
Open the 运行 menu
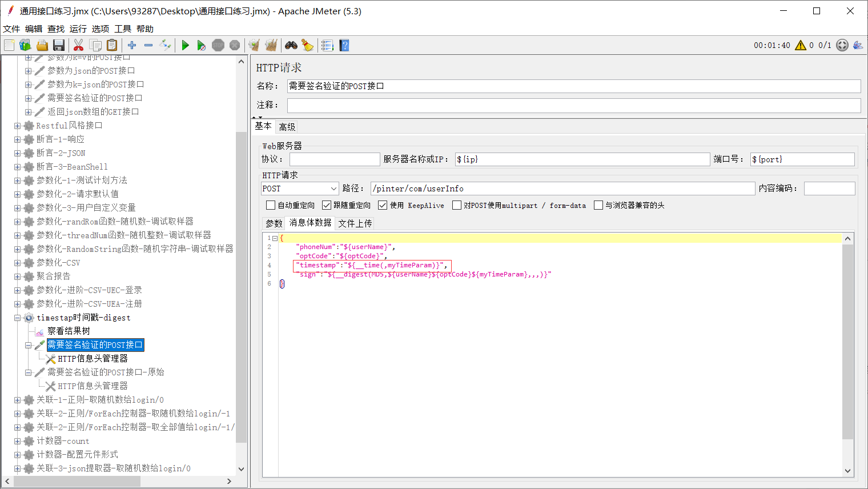coord(78,29)
